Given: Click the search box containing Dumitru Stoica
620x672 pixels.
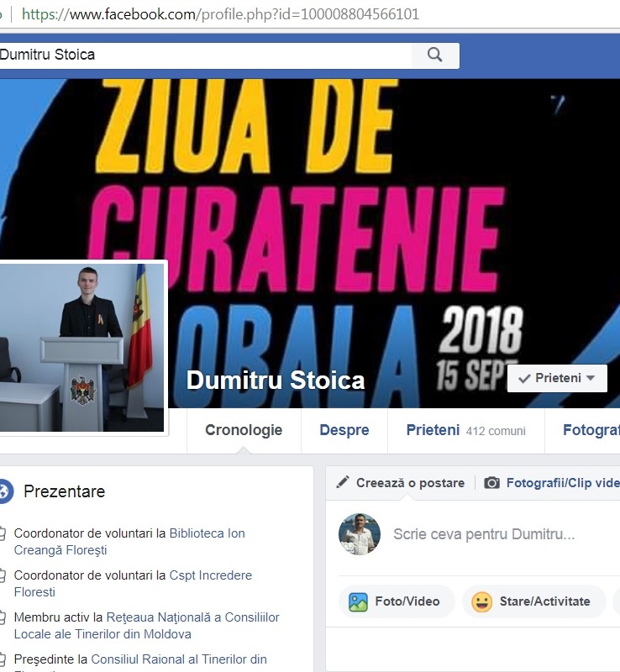Looking at the screenshot, I should (x=206, y=55).
